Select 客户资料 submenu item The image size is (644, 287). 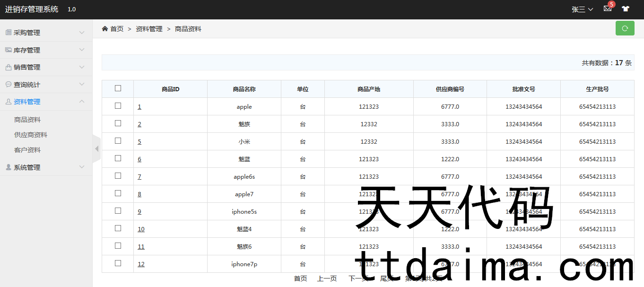pyautogui.click(x=27, y=150)
